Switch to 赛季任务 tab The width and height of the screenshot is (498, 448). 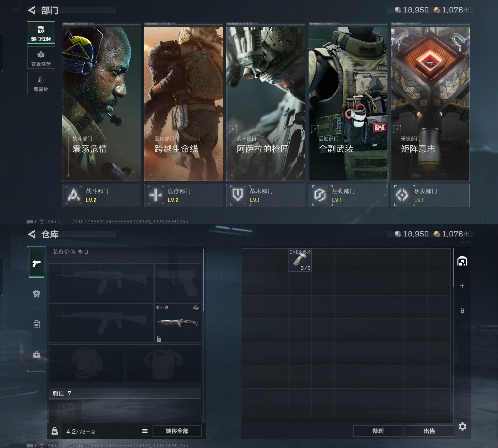41,58
